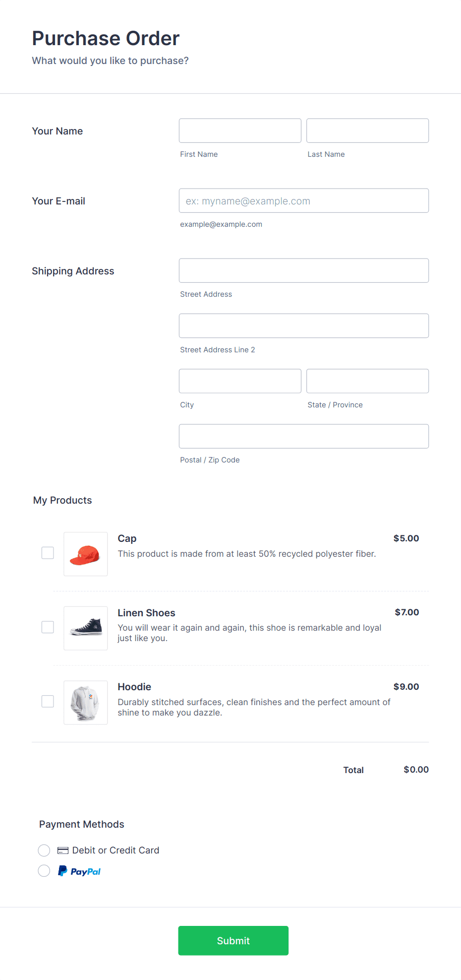Select Debit or Credit Card payment
Viewport: 461px width, 980px height.
point(44,850)
